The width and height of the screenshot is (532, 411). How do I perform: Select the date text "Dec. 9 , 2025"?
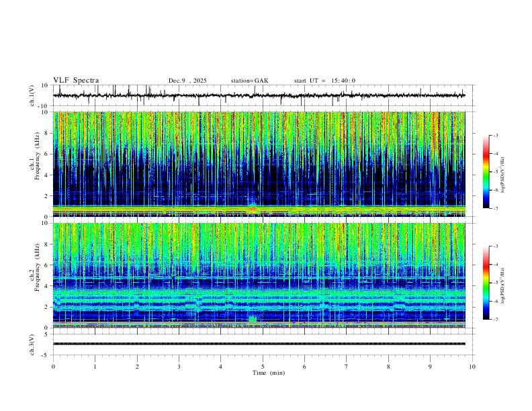click(x=187, y=81)
